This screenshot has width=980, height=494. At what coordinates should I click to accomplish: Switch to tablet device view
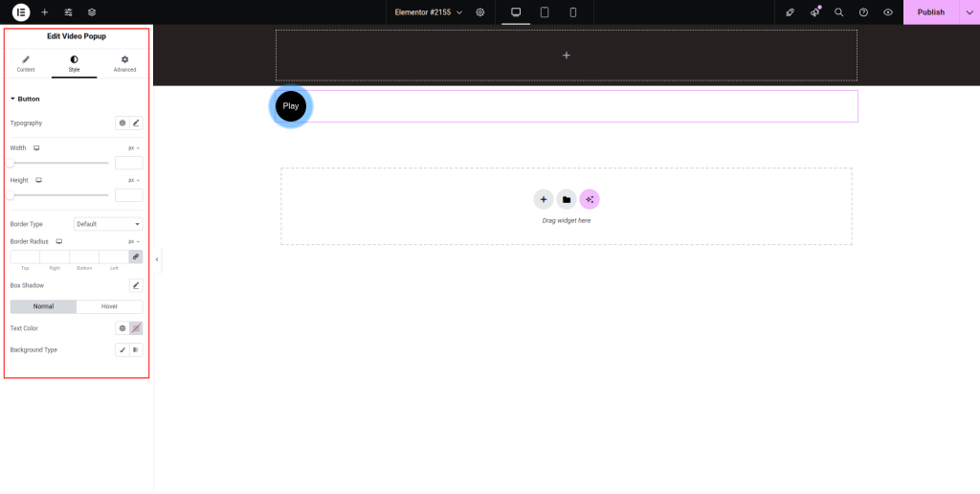point(545,11)
